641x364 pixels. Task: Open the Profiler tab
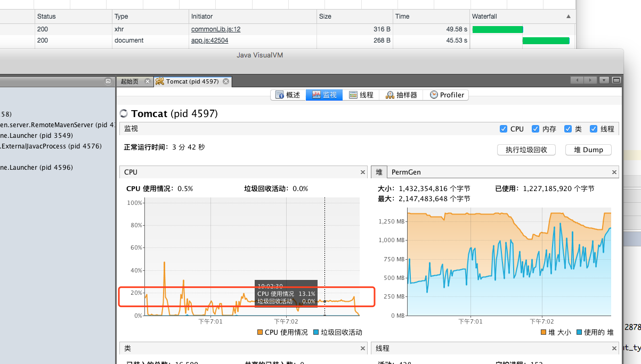pos(447,95)
